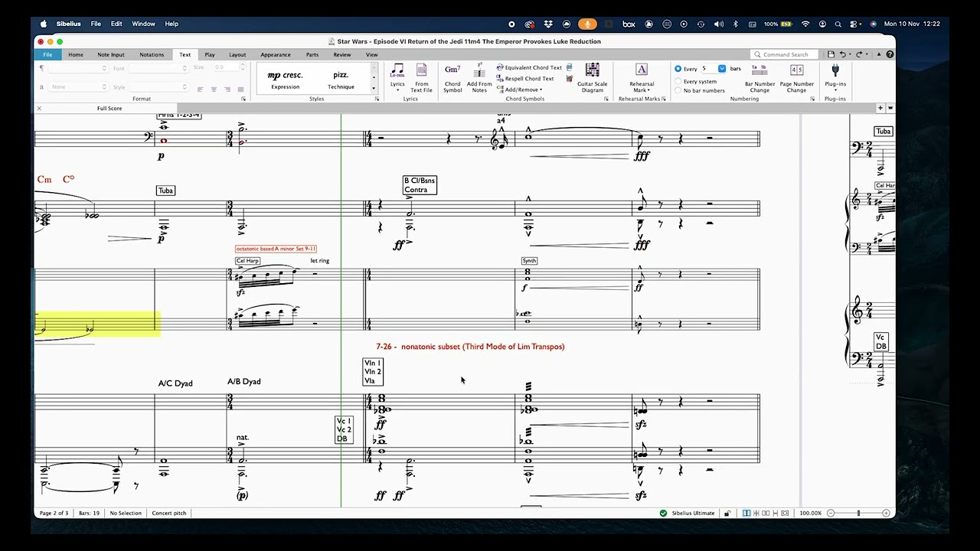Click Equivalent Chord Text
This screenshot has width=980, height=551.
point(529,67)
